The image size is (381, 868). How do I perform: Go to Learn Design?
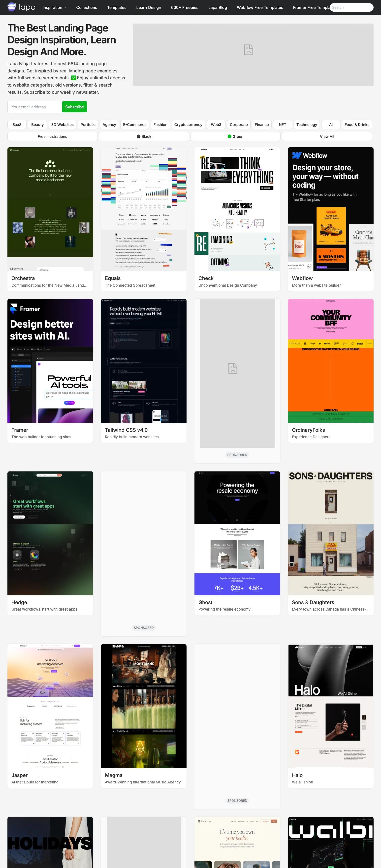[x=148, y=7]
